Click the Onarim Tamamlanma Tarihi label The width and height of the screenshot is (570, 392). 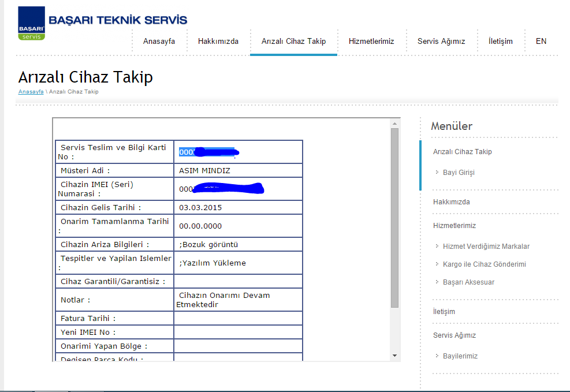click(x=113, y=226)
